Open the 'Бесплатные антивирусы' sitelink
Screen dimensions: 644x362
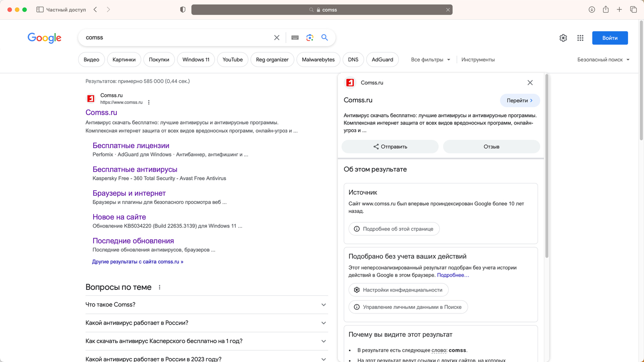pos(135,170)
